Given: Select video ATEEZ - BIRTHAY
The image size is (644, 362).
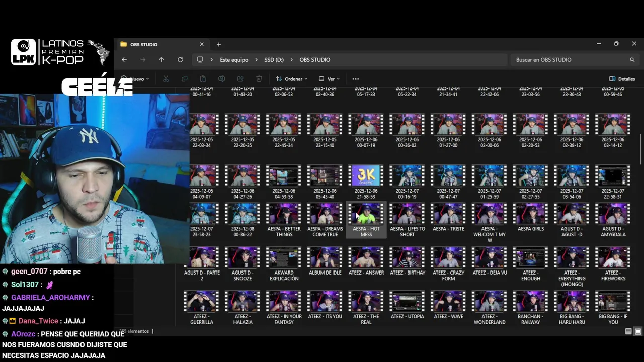Looking at the screenshot, I should (408, 261).
